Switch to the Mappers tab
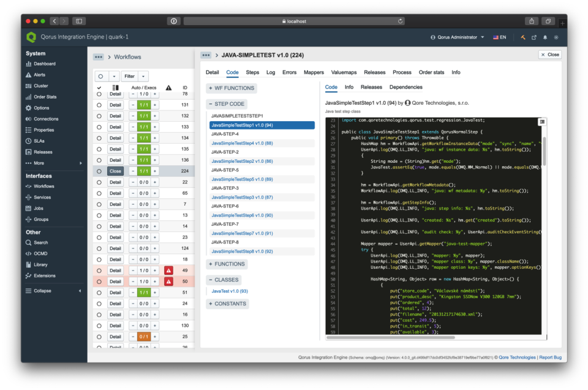 click(x=314, y=72)
